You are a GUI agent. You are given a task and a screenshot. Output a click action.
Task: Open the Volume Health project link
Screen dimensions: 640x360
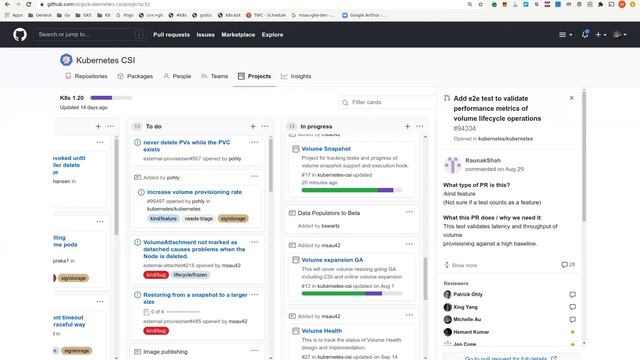coord(322,331)
